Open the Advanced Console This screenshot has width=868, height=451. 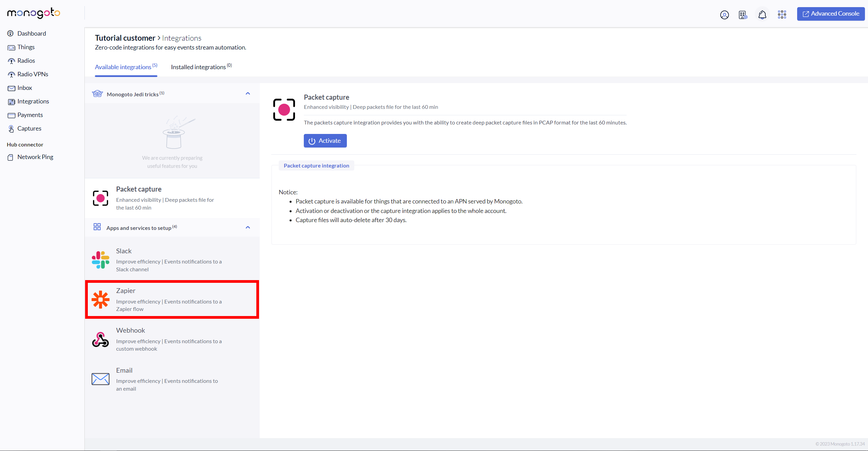tap(830, 14)
